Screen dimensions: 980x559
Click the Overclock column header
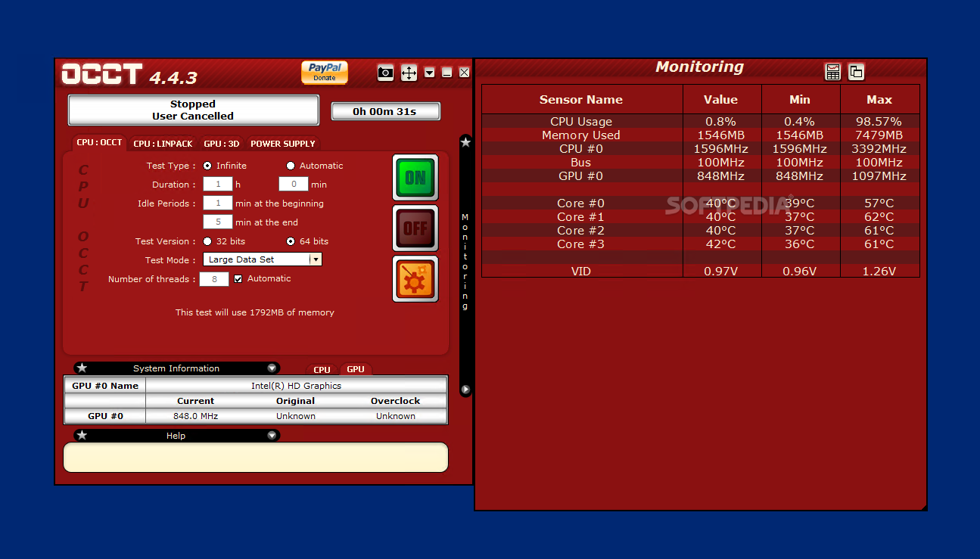395,401
